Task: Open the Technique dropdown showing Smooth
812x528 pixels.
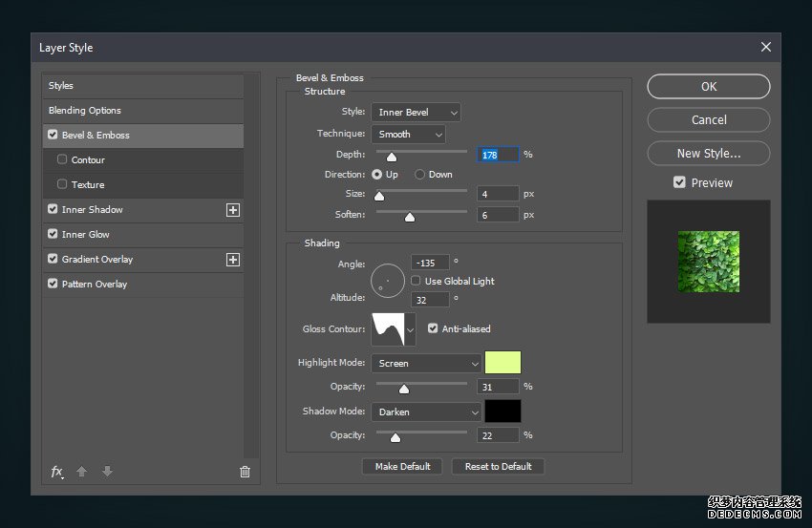Action: click(x=408, y=134)
